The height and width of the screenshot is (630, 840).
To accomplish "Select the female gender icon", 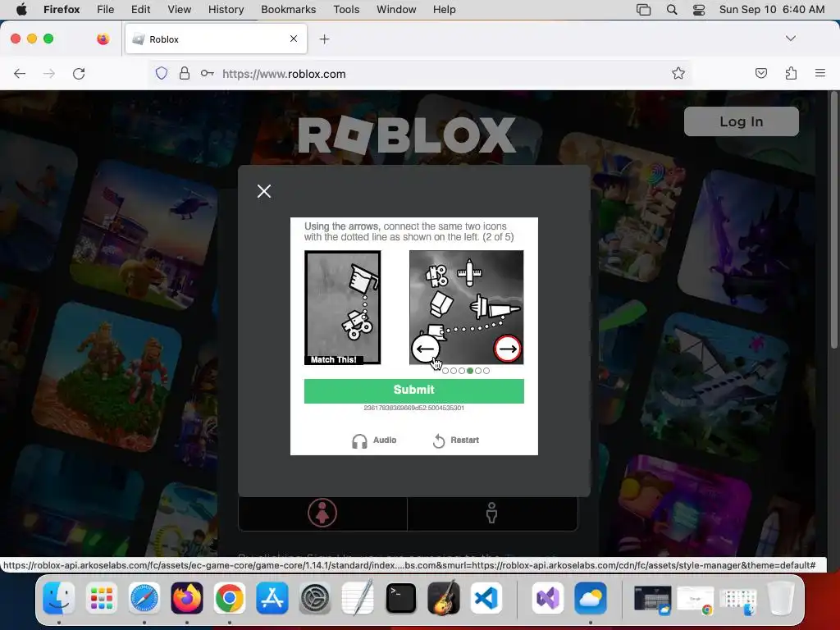I will 322,513.
